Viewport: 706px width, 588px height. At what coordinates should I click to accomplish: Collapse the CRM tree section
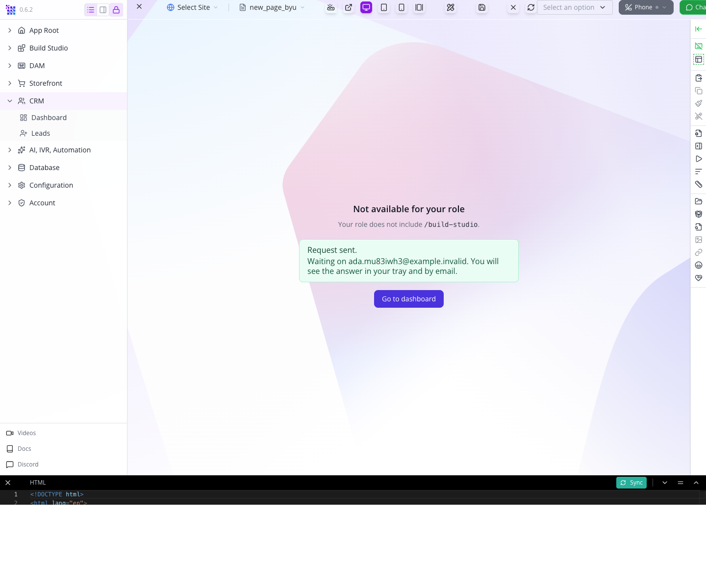click(10, 101)
